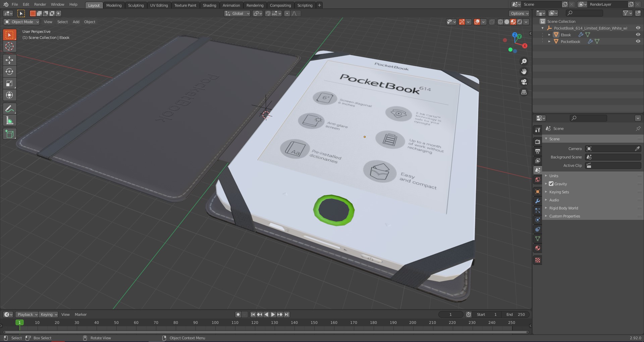
Task: Click the End frame field in timeline
Action: pyautogui.click(x=516, y=314)
